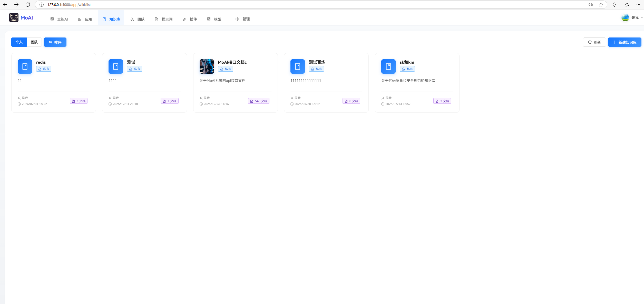This screenshot has width=644, height=304.
Task: Click the MoAI cat logo icon
Action: tap(14, 17)
